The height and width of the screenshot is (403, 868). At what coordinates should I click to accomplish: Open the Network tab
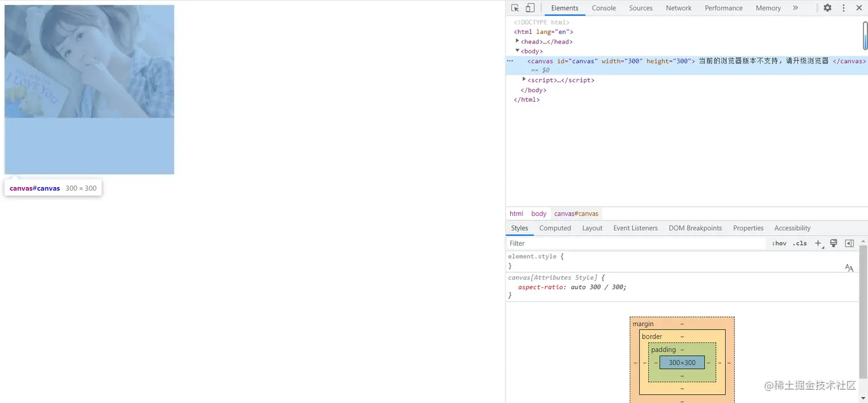point(679,8)
